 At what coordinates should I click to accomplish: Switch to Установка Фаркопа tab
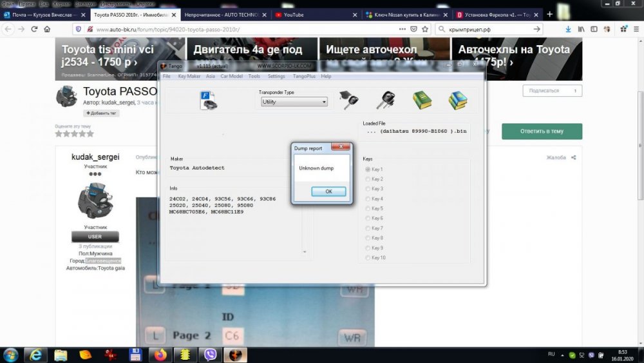pyautogui.click(x=497, y=15)
